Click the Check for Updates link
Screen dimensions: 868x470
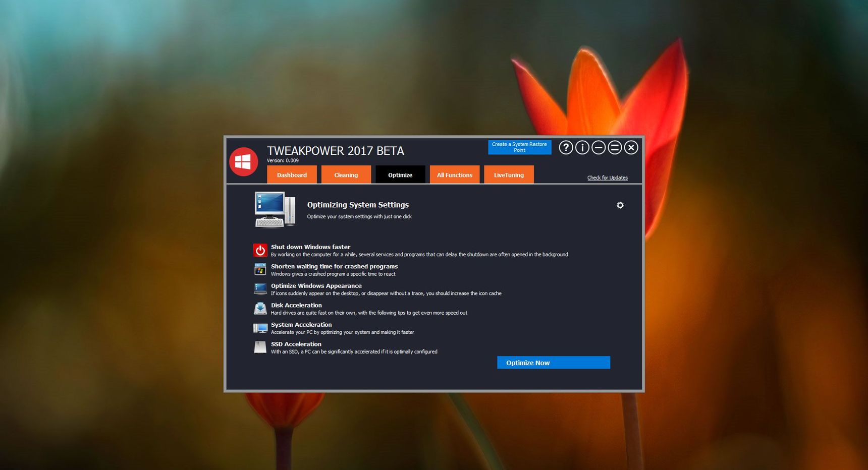tap(608, 178)
